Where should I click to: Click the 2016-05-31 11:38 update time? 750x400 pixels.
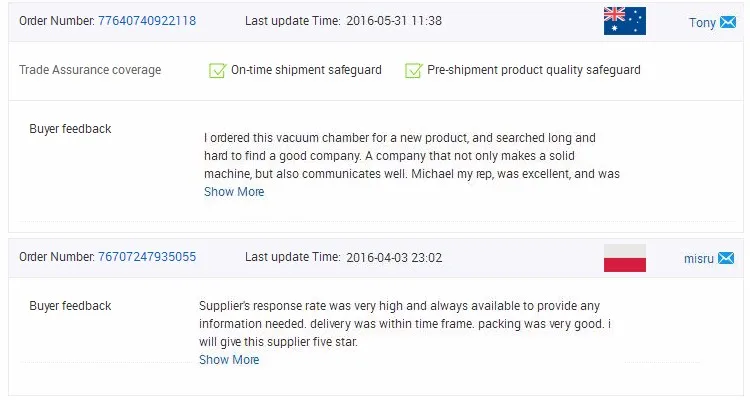(x=394, y=21)
